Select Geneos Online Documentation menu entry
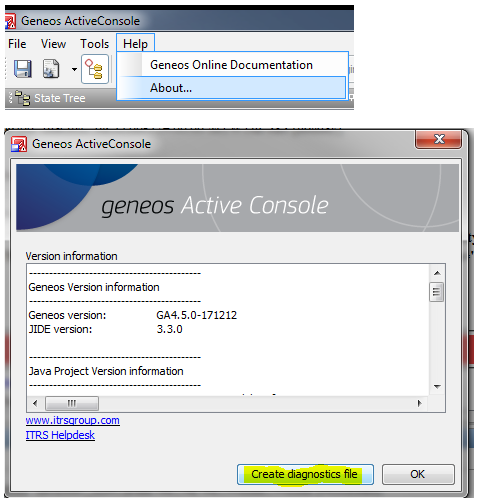The height and width of the screenshot is (498, 477). coord(232,65)
